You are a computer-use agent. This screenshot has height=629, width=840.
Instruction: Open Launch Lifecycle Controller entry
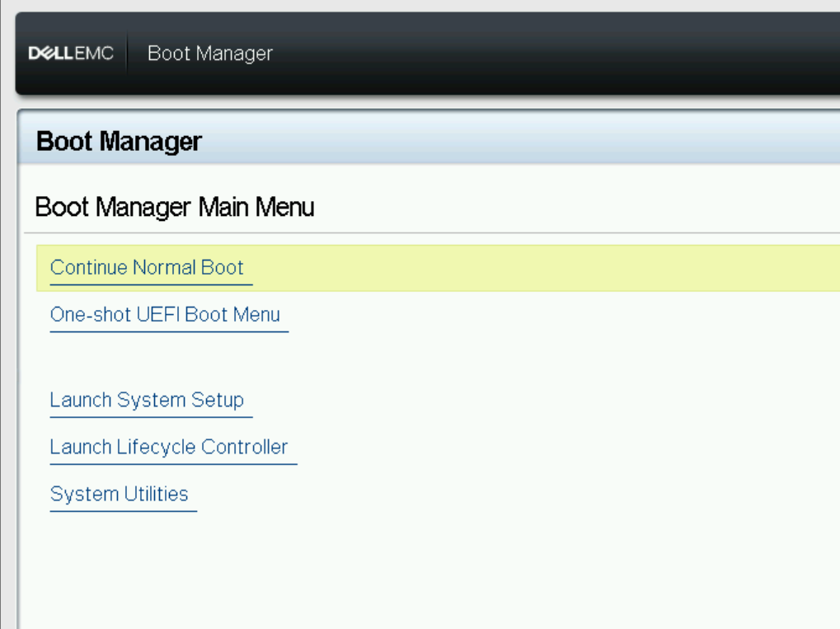(x=169, y=448)
